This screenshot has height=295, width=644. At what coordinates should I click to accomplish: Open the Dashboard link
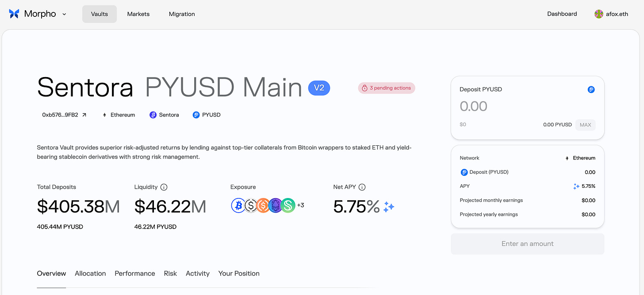(x=562, y=14)
